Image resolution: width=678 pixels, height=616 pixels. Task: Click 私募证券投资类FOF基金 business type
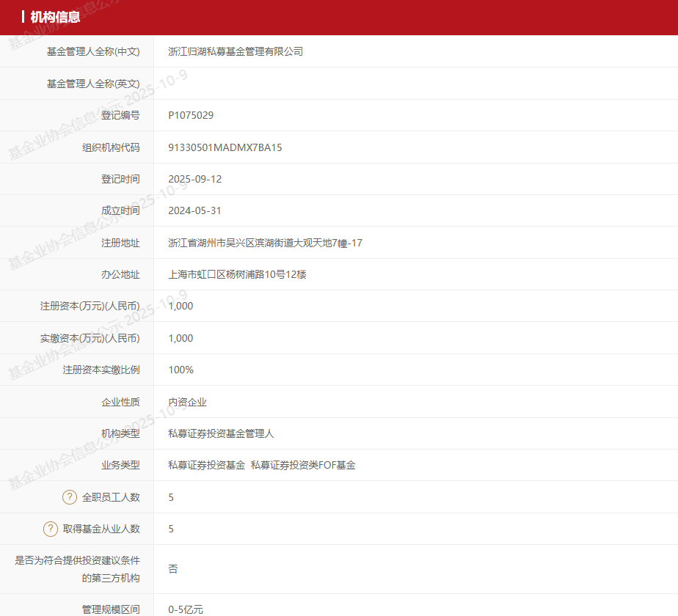tap(303, 465)
